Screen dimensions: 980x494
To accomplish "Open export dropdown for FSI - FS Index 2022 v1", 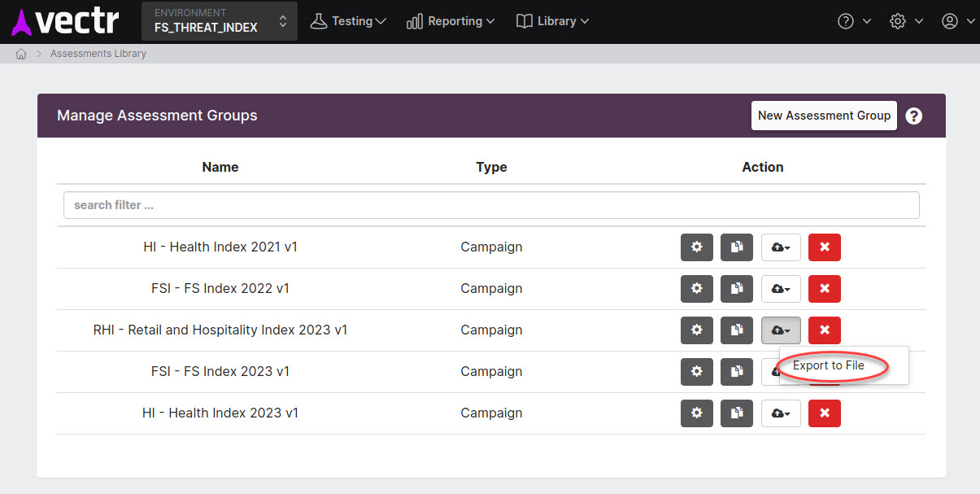I will pos(781,289).
